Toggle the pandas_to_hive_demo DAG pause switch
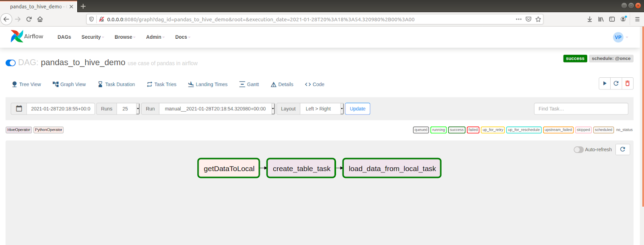This screenshot has height=245, width=644. point(11,63)
